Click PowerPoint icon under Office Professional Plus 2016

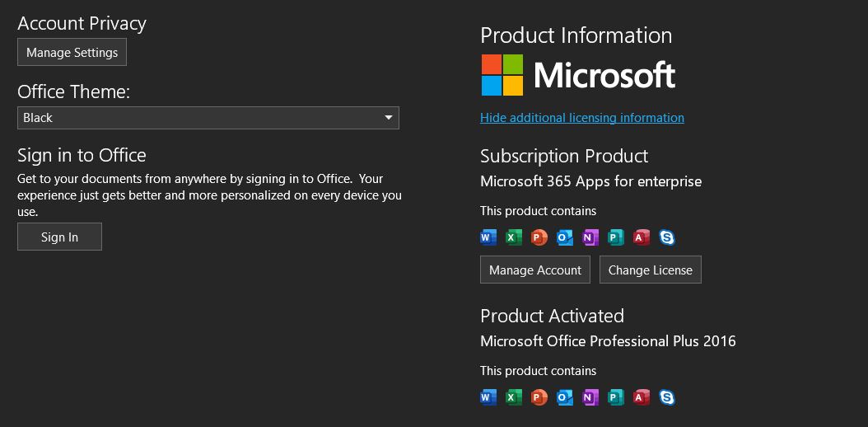[539, 397]
